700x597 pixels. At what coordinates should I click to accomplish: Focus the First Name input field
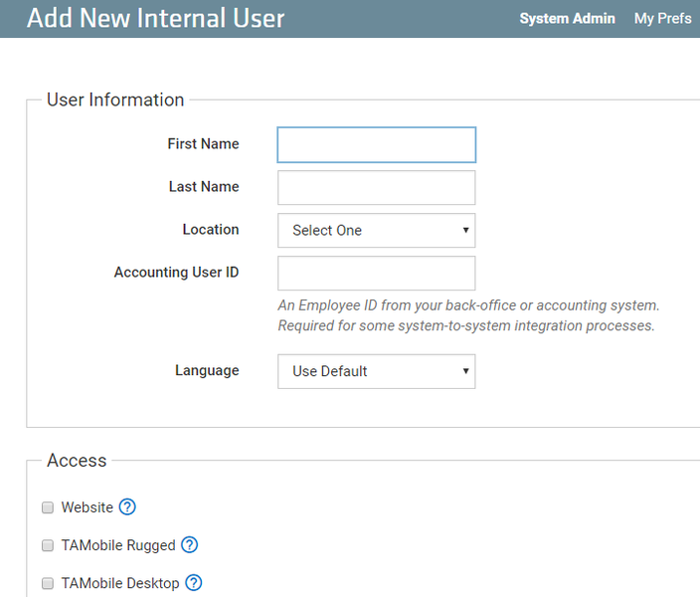coord(376,145)
